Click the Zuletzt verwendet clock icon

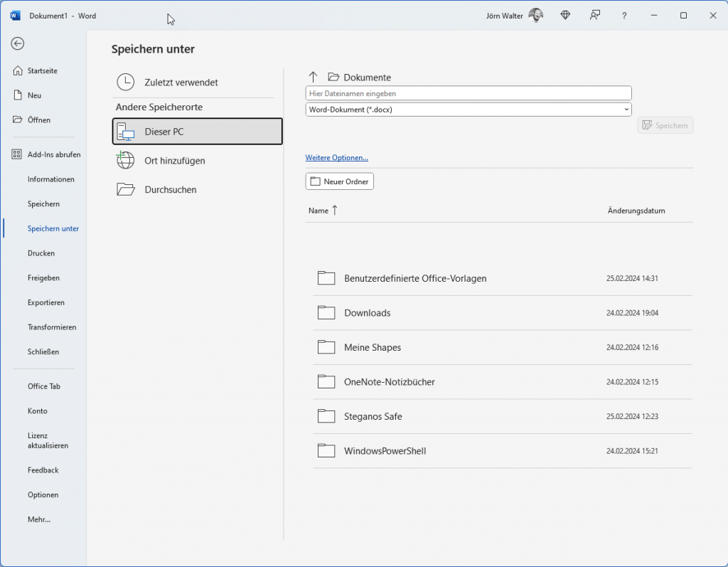point(125,82)
